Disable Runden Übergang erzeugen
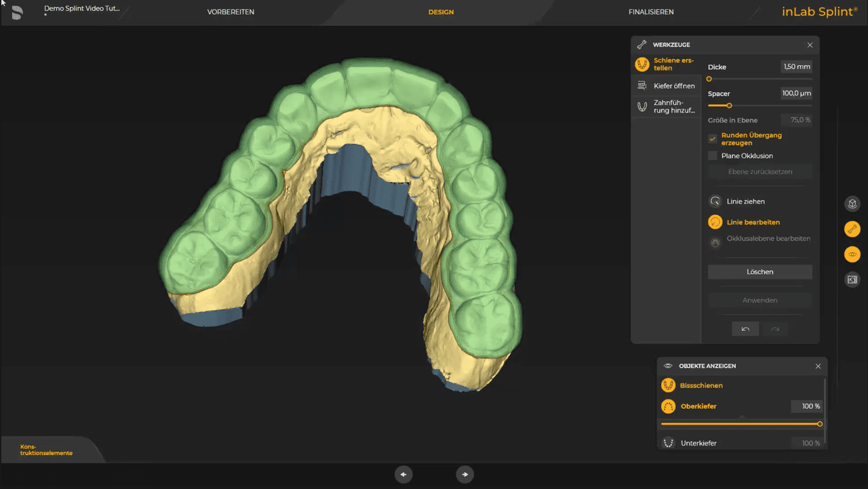Viewport: 868px width, 489px height. click(x=713, y=138)
